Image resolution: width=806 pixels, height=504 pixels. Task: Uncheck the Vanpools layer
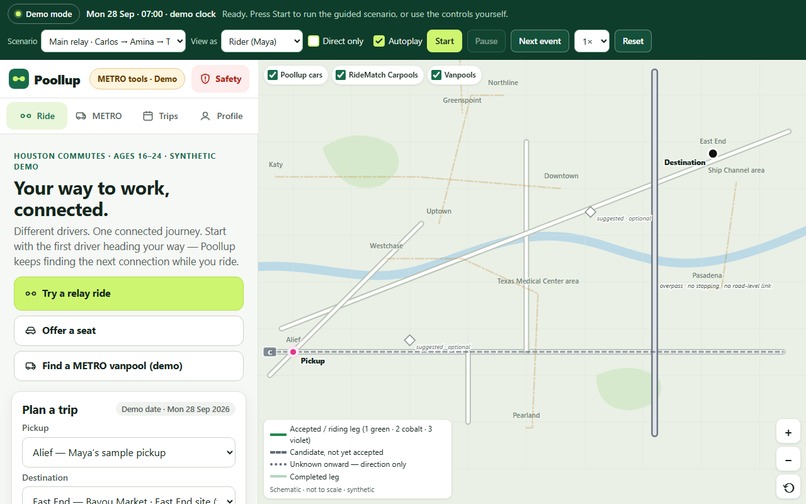[x=436, y=75]
